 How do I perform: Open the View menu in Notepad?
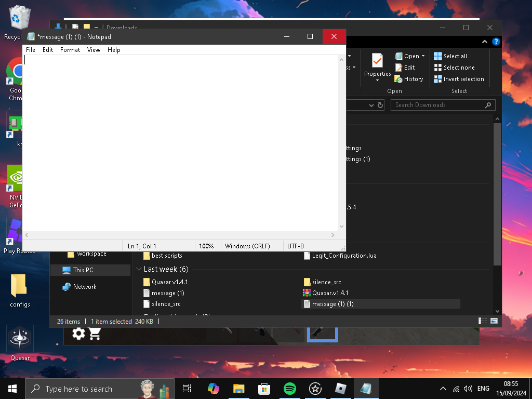pos(94,50)
